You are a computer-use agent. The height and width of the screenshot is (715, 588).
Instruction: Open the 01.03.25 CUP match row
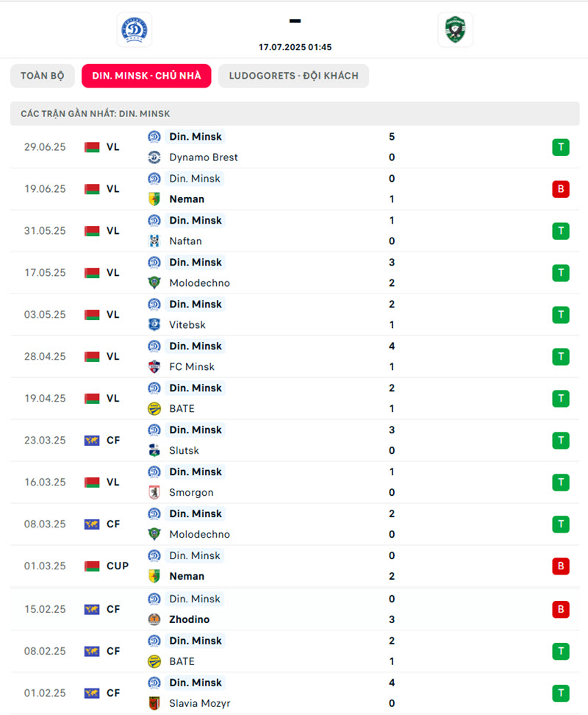point(295,566)
